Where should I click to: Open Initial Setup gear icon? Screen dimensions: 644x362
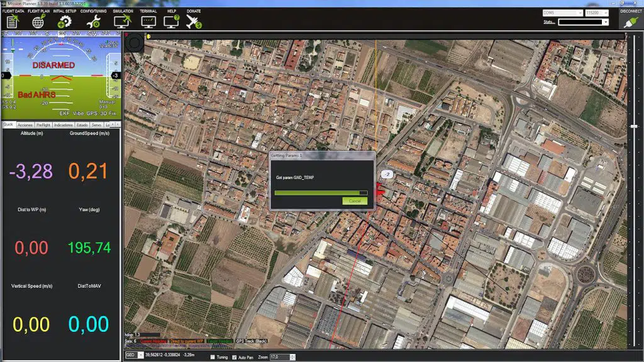64,21
